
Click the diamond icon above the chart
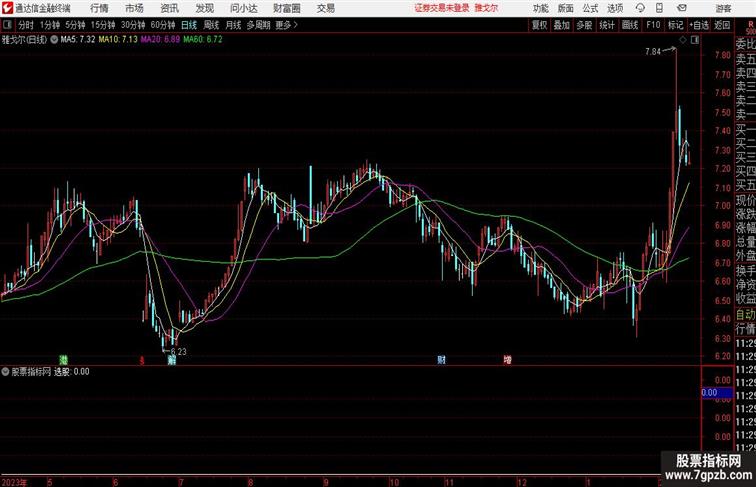(x=683, y=40)
